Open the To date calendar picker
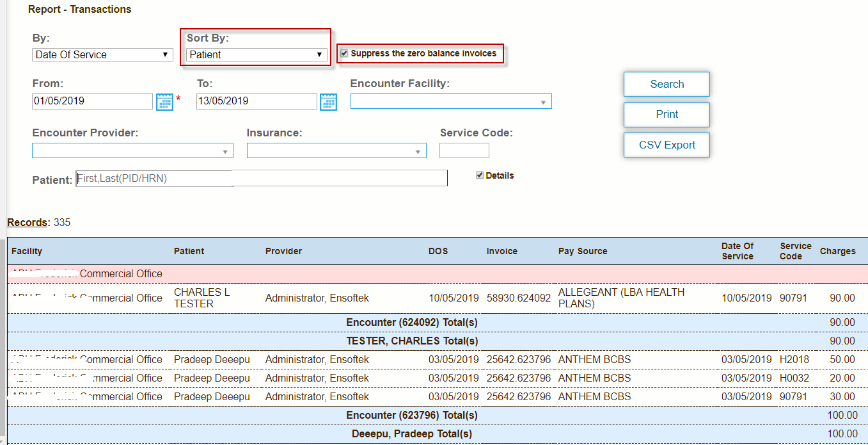The image size is (868, 445). [328, 102]
